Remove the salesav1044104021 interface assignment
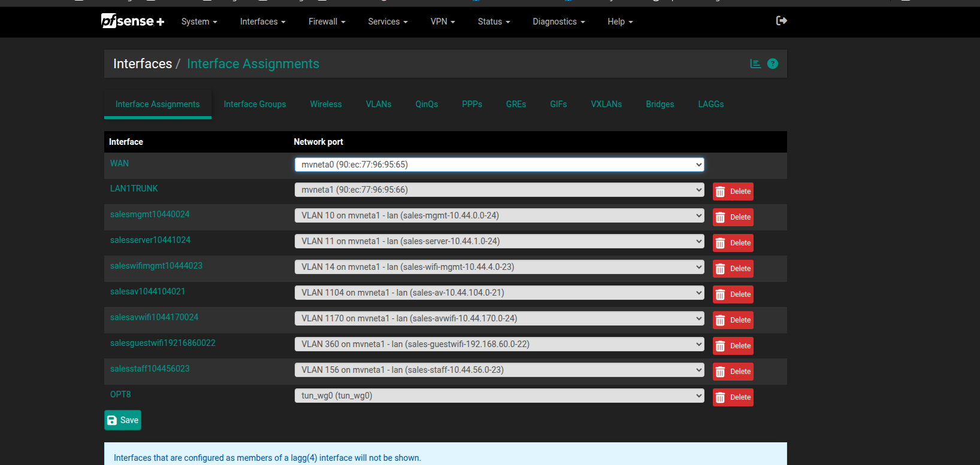The height and width of the screenshot is (465, 980). pos(733,294)
